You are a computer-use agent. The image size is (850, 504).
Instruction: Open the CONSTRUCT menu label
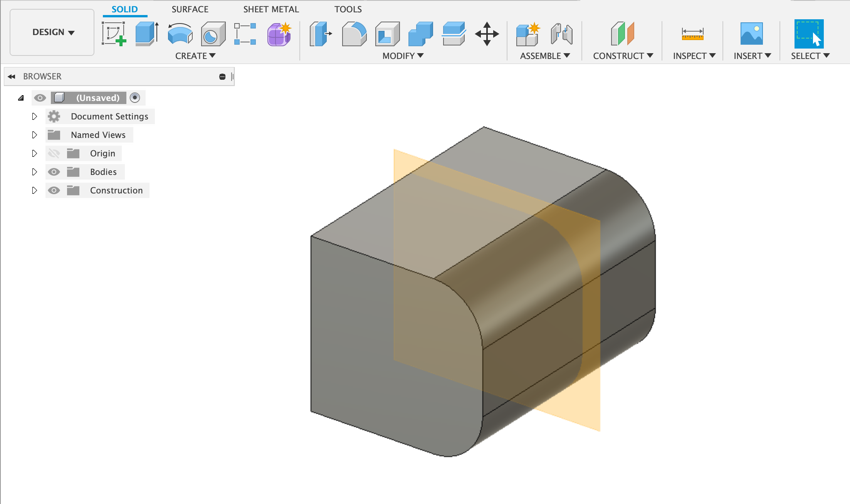pyautogui.click(x=623, y=56)
